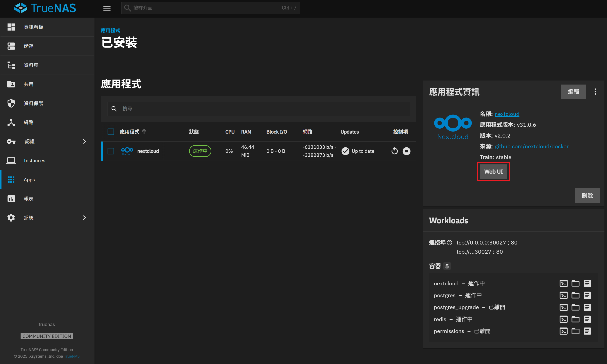Screen dimensions: 607x364
Task: Click the RAM column header
Action: pyautogui.click(x=246, y=132)
